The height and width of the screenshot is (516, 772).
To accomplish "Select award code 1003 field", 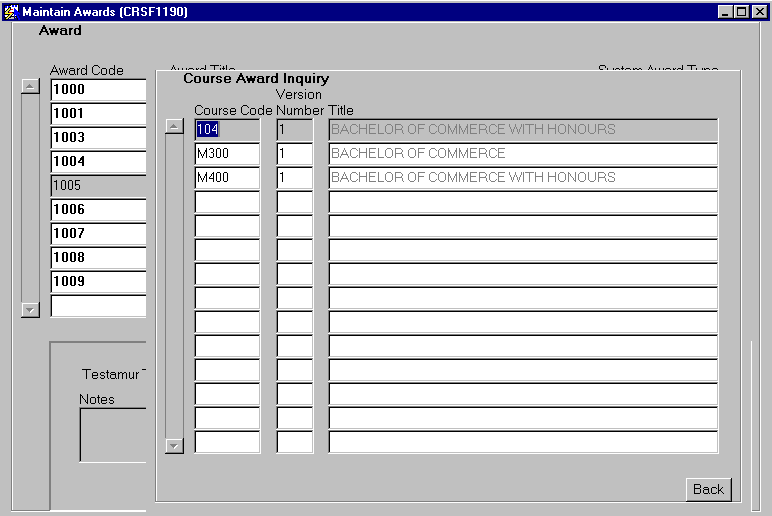I will pos(97,137).
